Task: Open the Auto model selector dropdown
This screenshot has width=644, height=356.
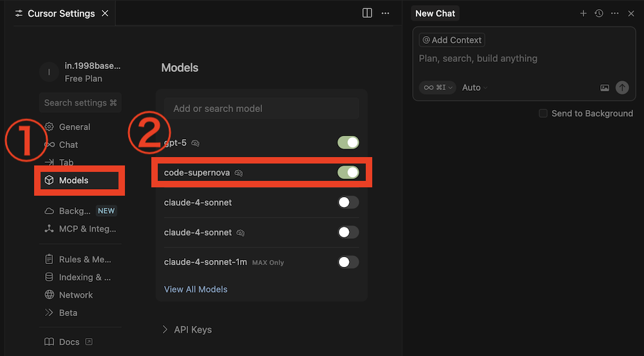Action: tap(475, 88)
